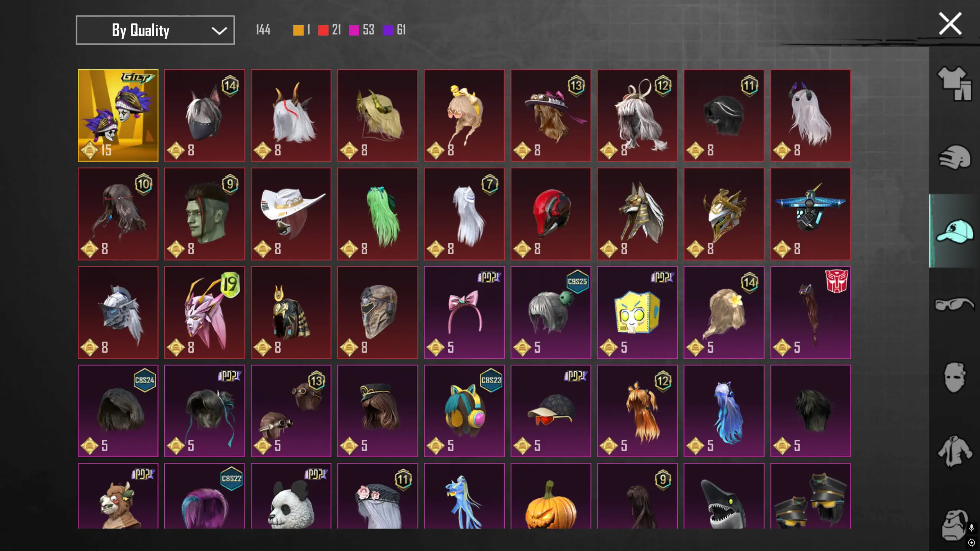Select the helmet category icon
This screenshot has width=980, height=551.
955,157
